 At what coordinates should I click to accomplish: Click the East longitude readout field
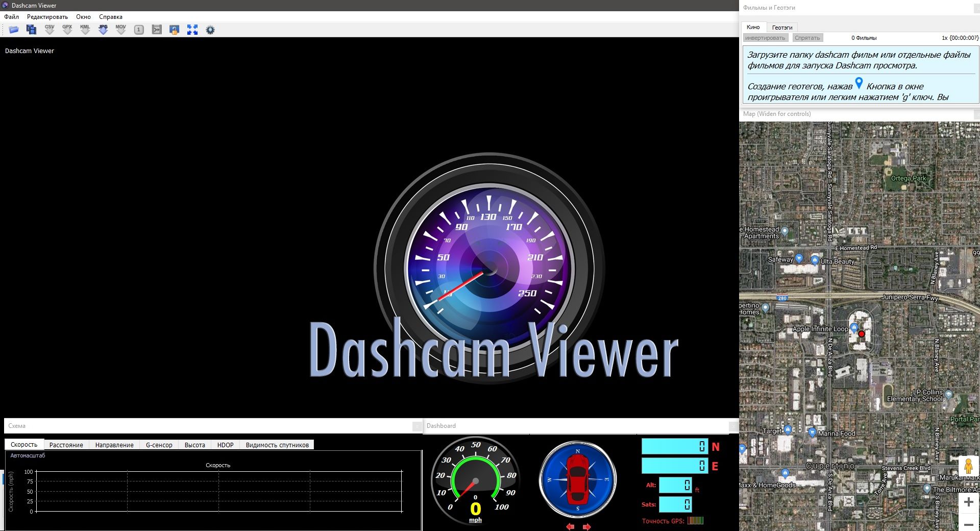(x=674, y=466)
